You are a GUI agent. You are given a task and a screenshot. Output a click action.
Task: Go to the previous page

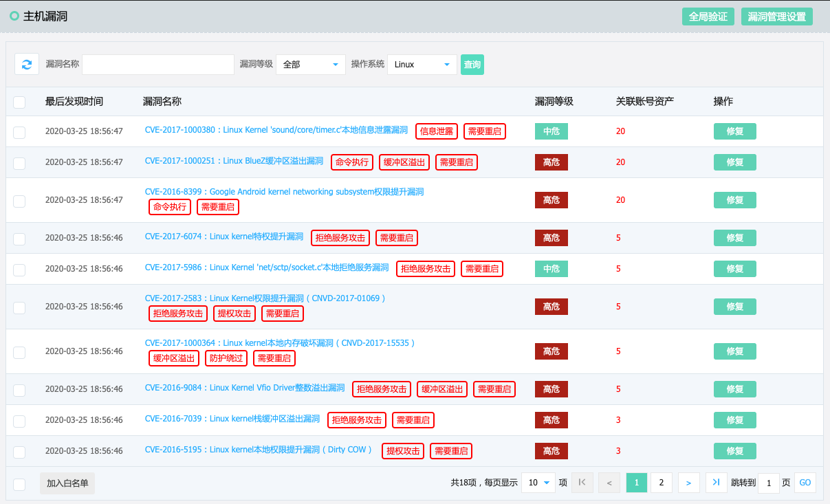(609, 482)
